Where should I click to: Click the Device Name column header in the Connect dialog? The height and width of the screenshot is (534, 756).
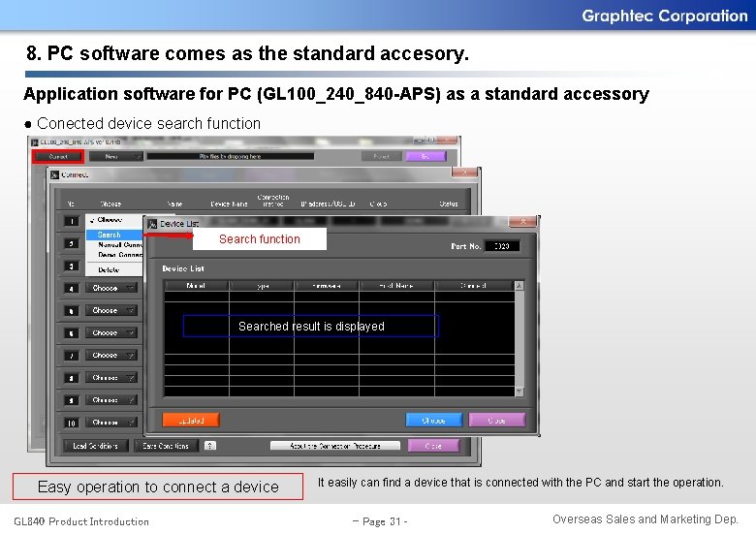229,204
